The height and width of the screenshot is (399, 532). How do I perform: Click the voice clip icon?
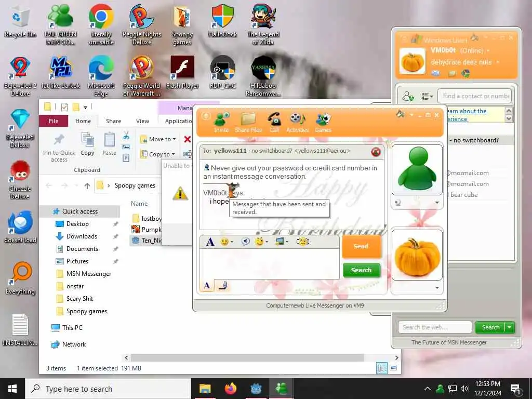point(245,242)
